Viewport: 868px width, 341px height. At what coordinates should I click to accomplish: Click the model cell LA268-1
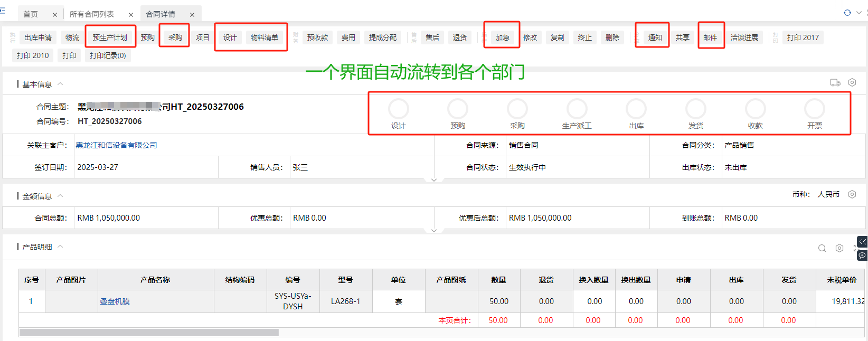pyautogui.click(x=346, y=301)
